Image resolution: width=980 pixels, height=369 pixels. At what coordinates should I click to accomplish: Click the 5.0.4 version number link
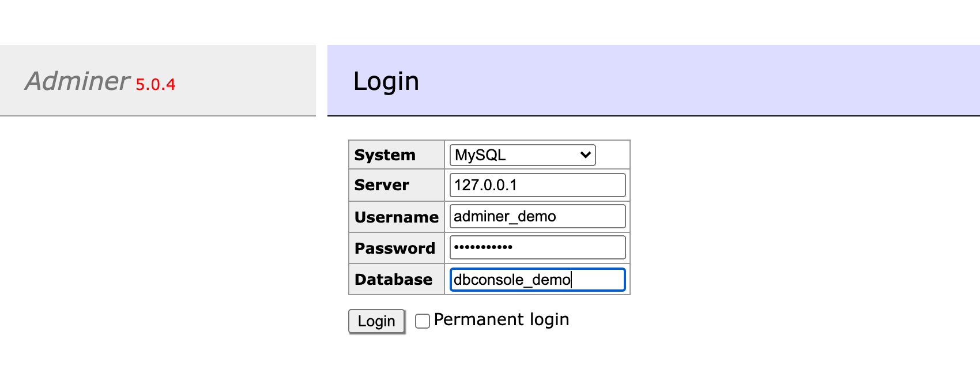[x=155, y=85]
